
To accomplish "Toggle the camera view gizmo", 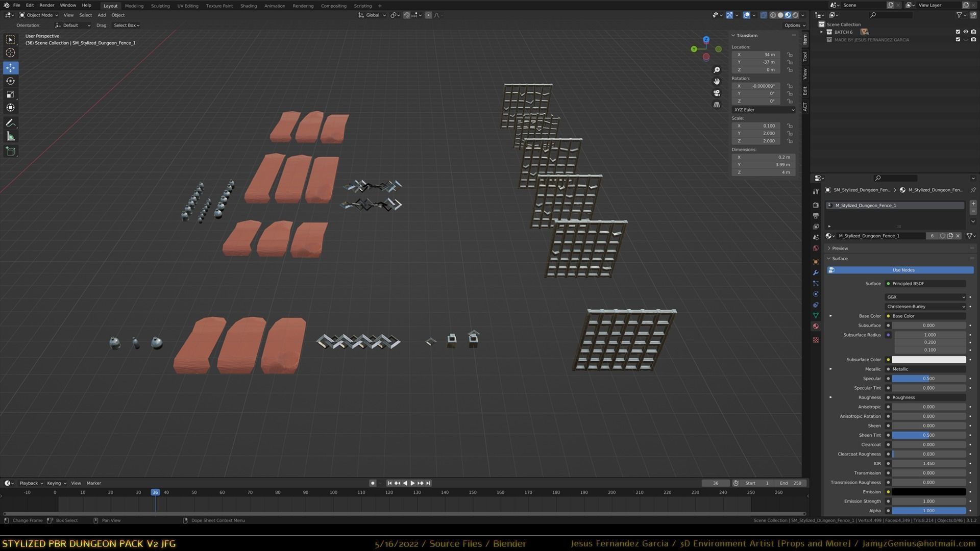I will pyautogui.click(x=717, y=93).
